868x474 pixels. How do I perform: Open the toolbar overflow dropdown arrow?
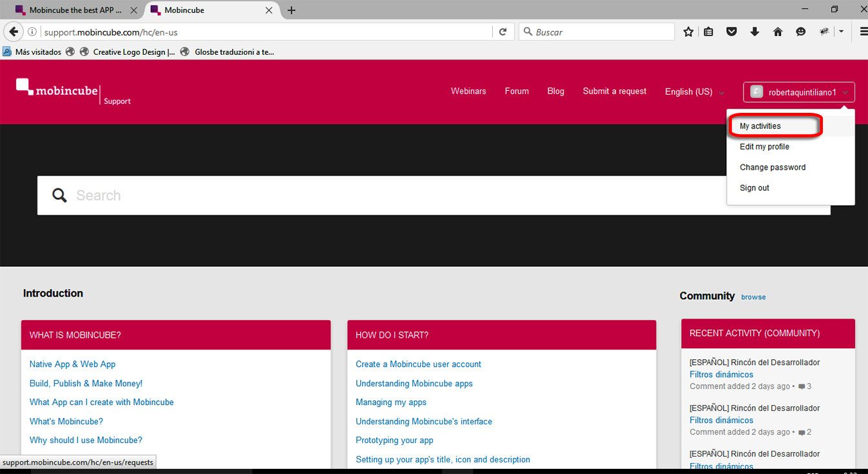click(842, 32)
